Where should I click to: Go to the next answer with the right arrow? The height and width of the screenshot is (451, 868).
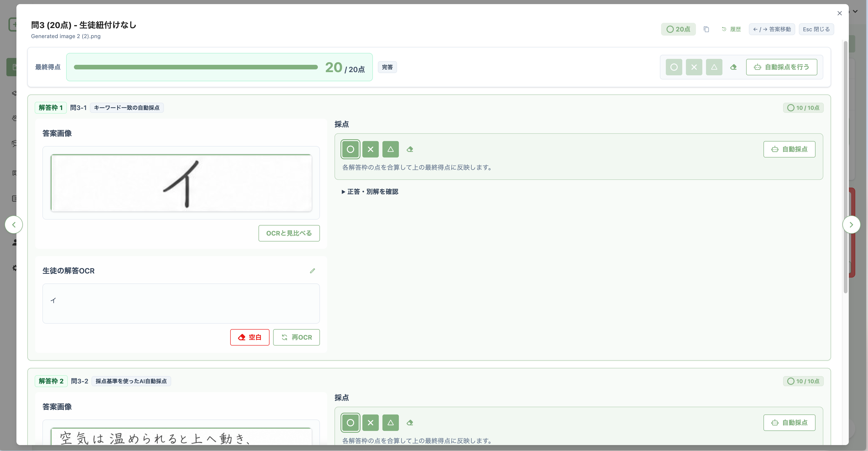(851, 225)
